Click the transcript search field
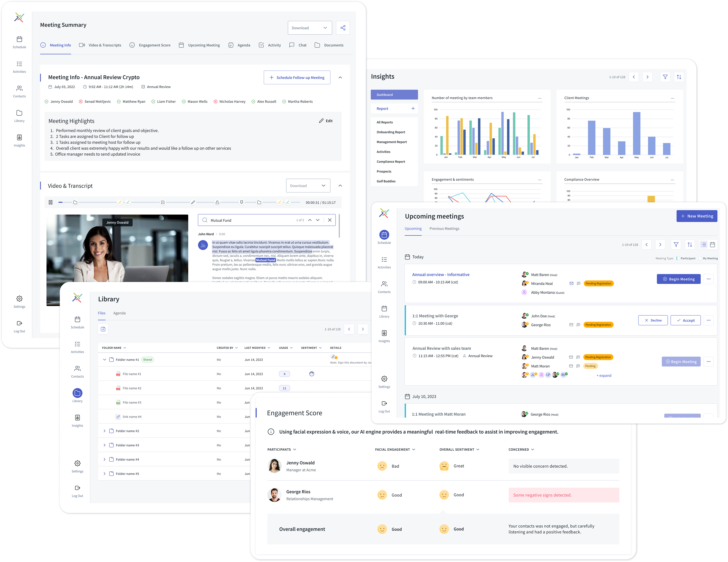Screen dimensions: 728x562 pyautogui.click(x=267, y=220)
